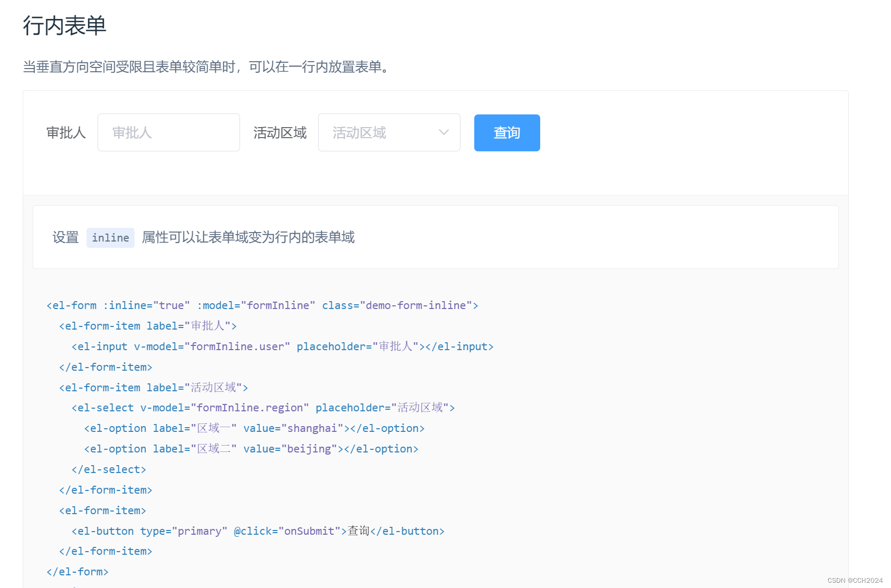891x588 pixels.
Task: Click the 设置 text before inline tag
Action: pos(65,237)
